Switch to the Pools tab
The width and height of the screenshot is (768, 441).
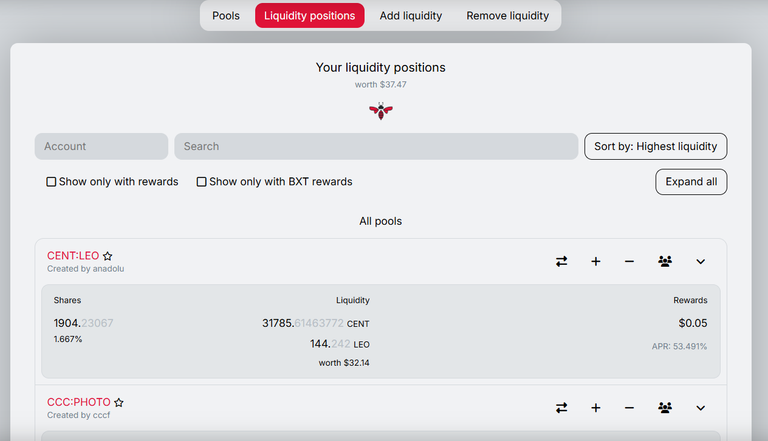click(x=226, y=16)
